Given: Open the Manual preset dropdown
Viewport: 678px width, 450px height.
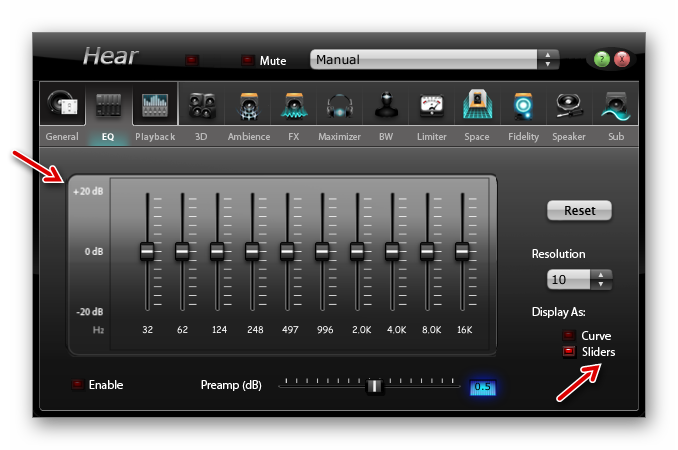Looking at the screenshot, I should coord(424,60).
